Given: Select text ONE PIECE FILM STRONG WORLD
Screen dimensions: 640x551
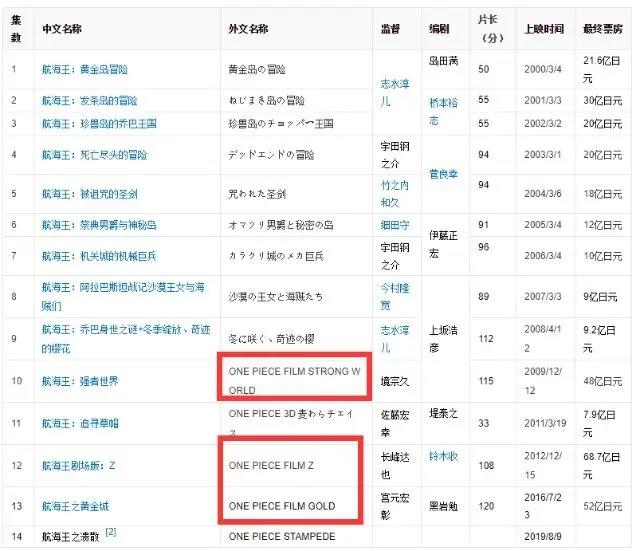Looking at the screenshot, I should tap(294, 381).
